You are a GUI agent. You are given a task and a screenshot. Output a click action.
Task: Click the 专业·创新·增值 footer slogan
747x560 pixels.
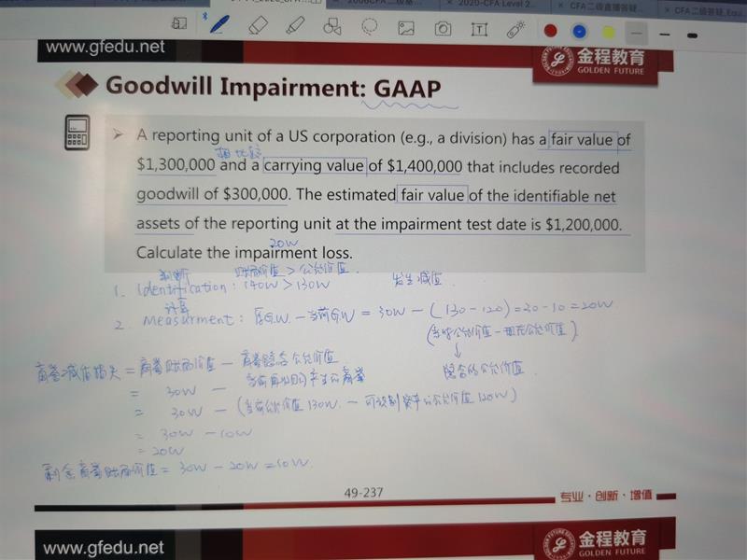[x=606, y=496]
